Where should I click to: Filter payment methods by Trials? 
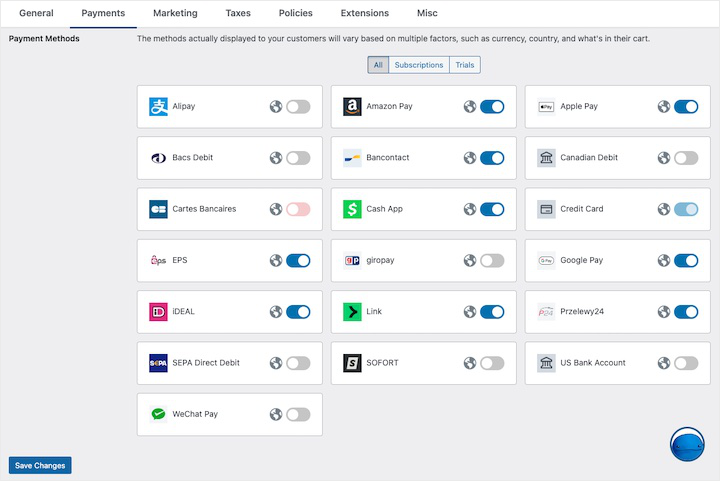465,65
